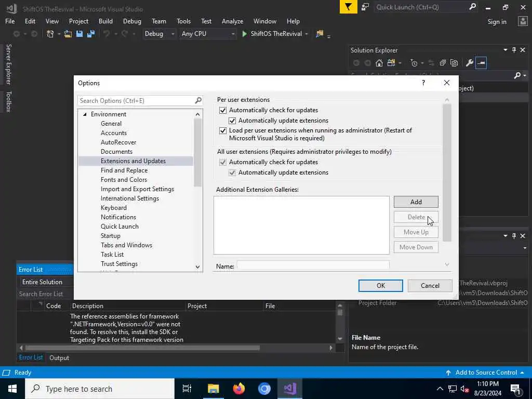Screen dimensions: 532x399
Task: Toggle Load per user extensions as administrator
Action: coord(222,130)
